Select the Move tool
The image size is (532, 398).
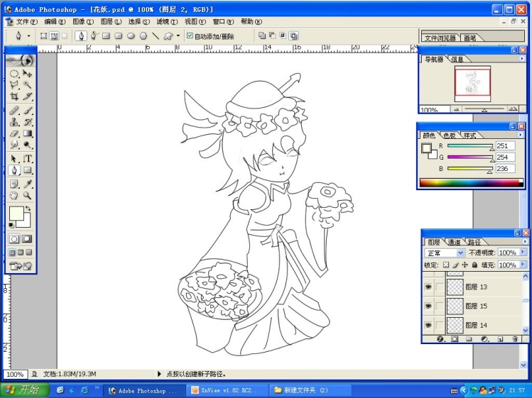click(x=28, y=74)
